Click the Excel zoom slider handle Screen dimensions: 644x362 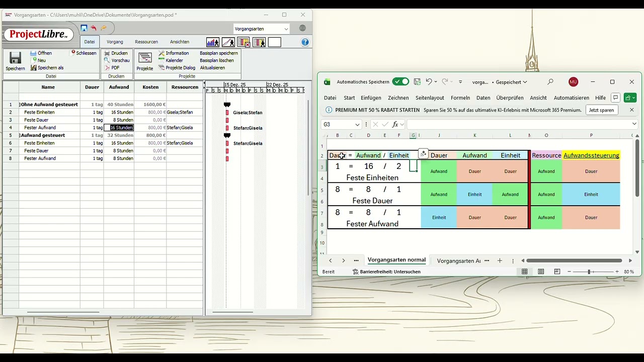click(x=589, y=271)
